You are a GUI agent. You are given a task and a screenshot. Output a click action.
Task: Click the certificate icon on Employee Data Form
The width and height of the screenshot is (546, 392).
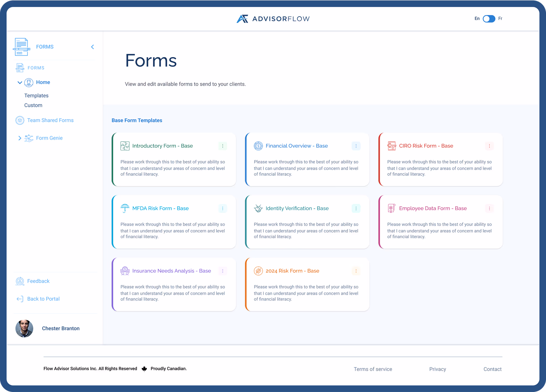point(391,208)
